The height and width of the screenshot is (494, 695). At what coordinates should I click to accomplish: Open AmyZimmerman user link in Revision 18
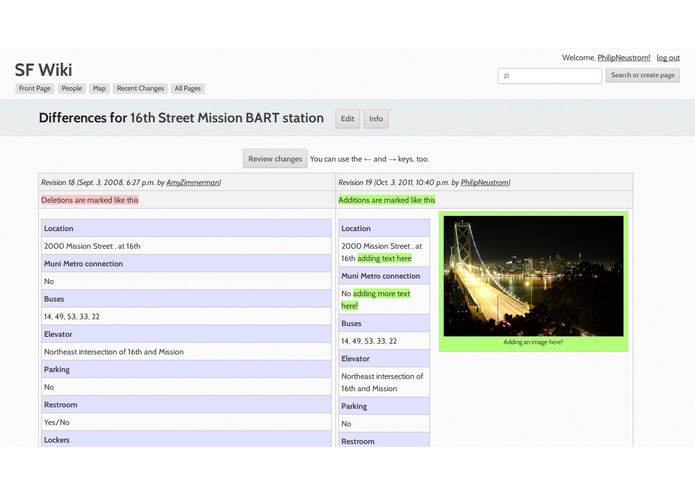pos(192,183)
